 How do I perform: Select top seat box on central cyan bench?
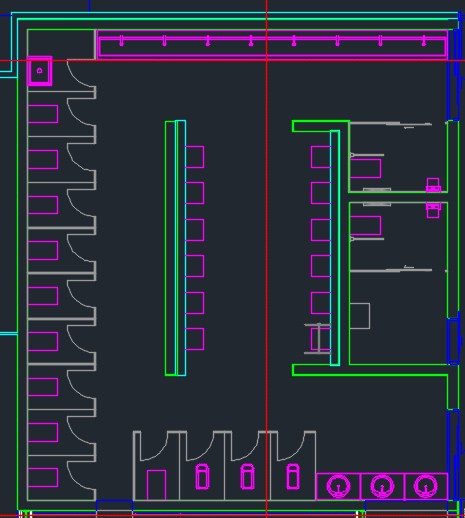tap(195, 157)
